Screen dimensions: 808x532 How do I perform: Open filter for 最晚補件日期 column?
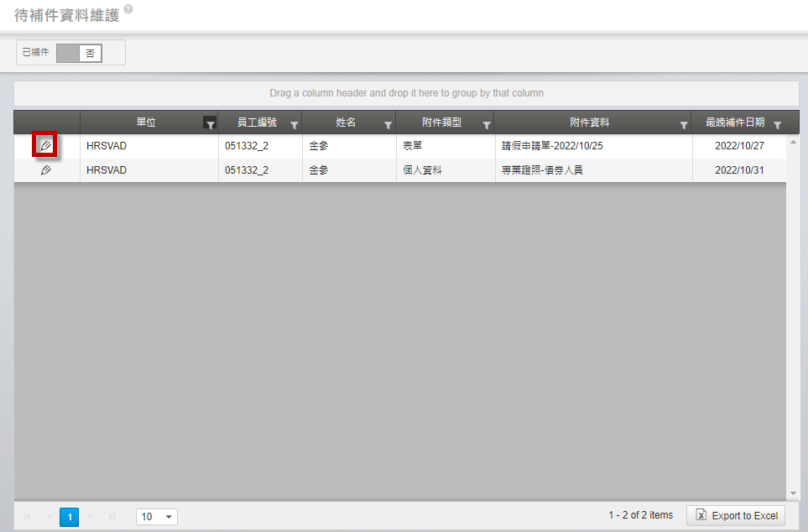777,124
